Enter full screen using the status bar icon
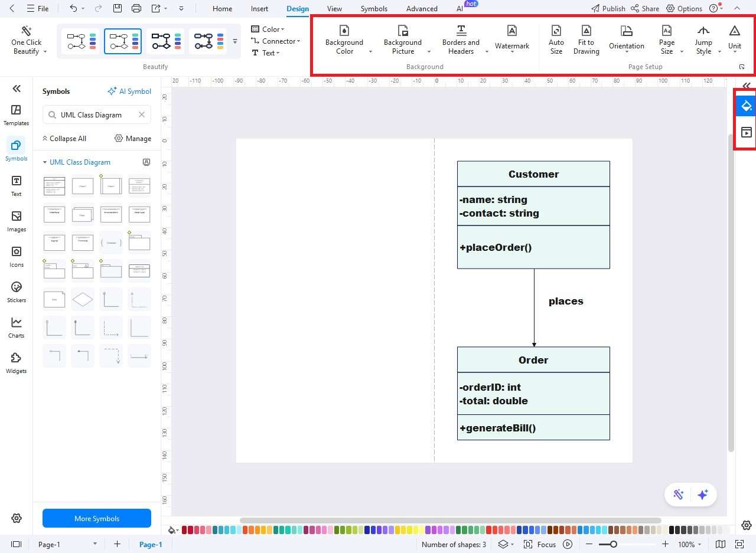This screenshot has width=756, height=553. pyautogui.click(x=739, y=544)
